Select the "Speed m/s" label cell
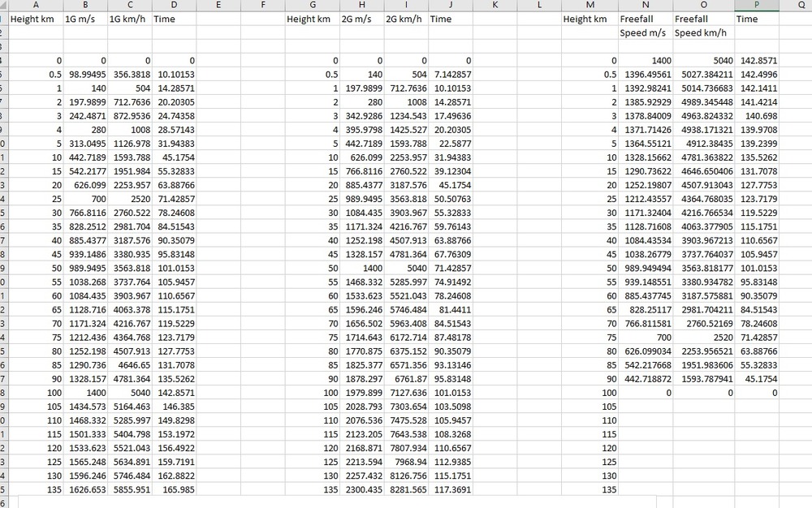 coord(645,33)
